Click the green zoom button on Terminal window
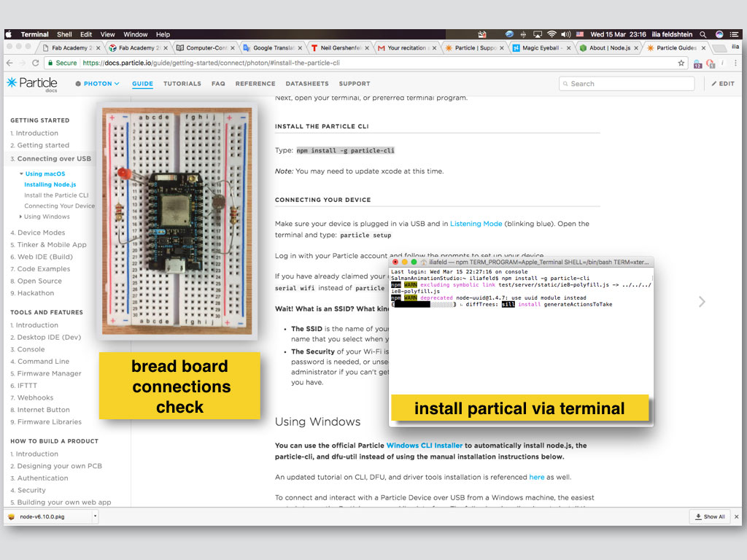The width and height of the screenshot is (747, 560). [414, 262]
